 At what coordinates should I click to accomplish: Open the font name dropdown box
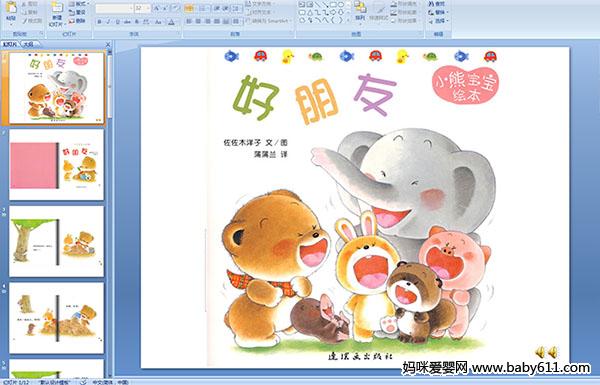[114, 8]
